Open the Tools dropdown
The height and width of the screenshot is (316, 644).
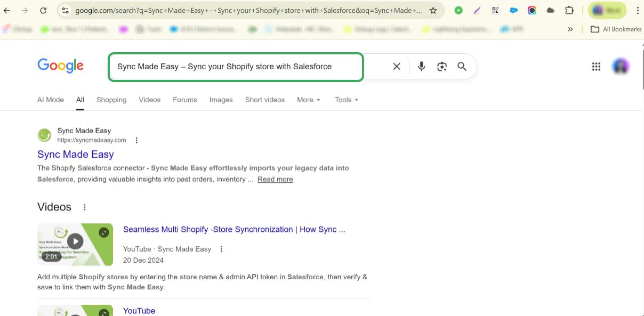pos(347,100)
